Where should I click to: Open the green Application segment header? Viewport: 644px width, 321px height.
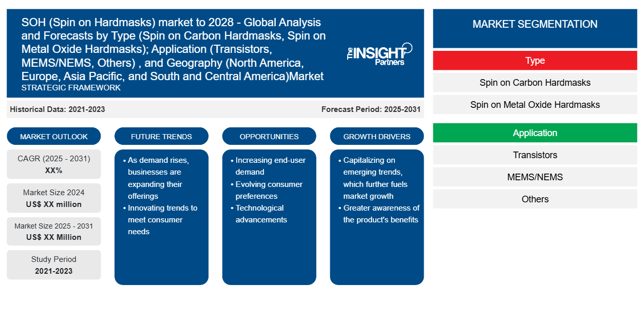click(x=535, y=133)
